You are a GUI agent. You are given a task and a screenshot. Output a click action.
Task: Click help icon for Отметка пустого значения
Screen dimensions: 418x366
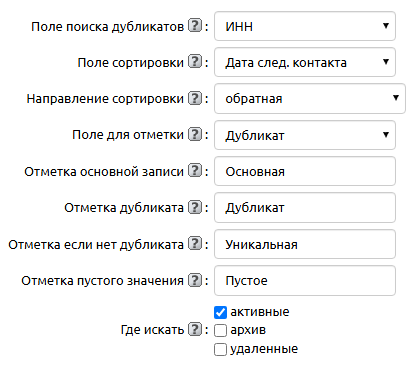click(195, 280)
